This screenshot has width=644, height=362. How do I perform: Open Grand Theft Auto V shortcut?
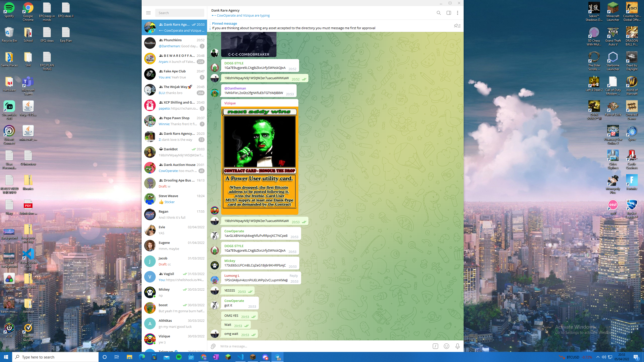pyautogui.click(x=613, y=36)
